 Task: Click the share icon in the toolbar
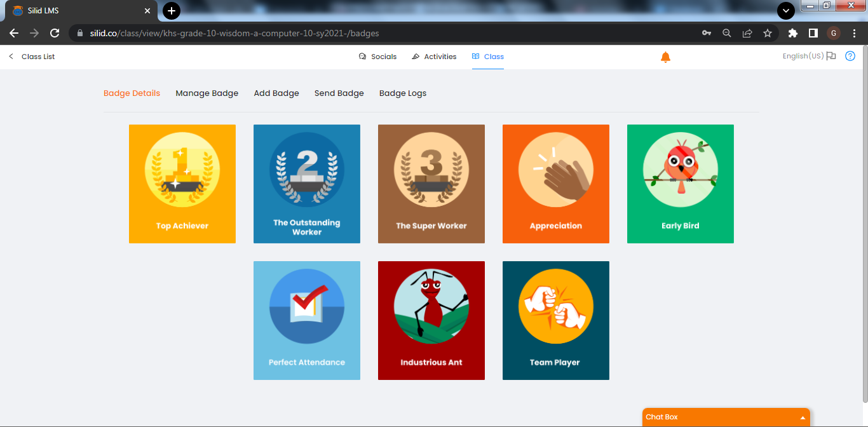click(747, 33)
